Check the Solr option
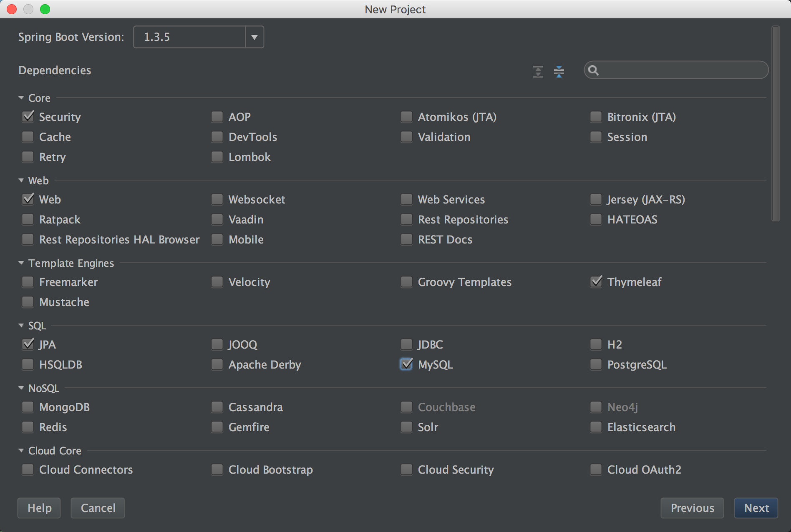The image size is (791, 532). click(x=406, y=427)
